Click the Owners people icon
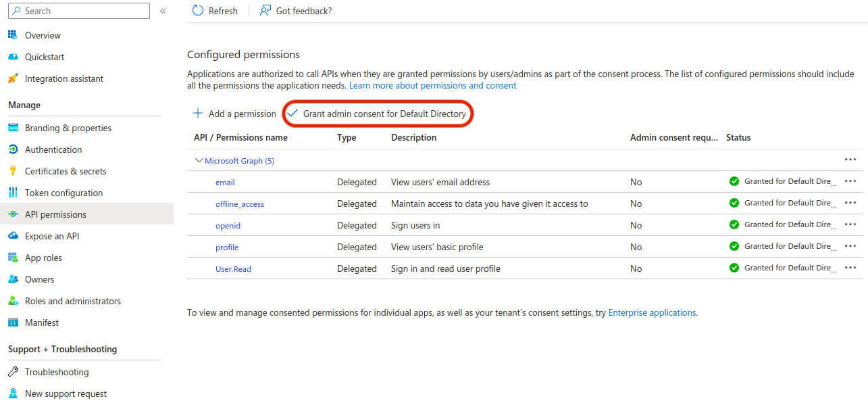Viewport: 868px width, 405px height. (x=12, y=279)
